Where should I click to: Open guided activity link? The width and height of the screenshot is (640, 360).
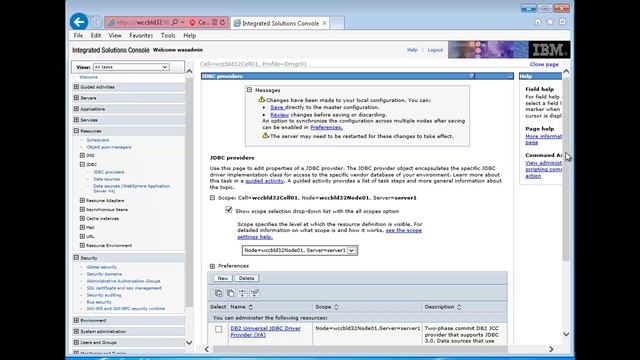pyautogui.click(x=264, y=181)
